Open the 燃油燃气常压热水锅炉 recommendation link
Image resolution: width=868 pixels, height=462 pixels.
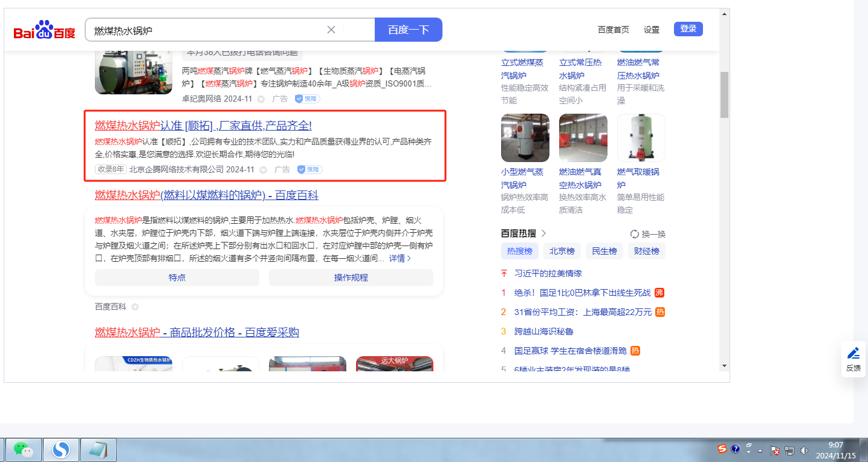coord(638,69)
